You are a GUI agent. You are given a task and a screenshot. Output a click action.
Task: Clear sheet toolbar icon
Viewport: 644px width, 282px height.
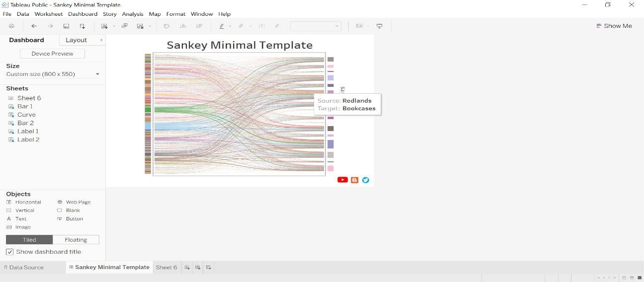click(x=140, y=26)
